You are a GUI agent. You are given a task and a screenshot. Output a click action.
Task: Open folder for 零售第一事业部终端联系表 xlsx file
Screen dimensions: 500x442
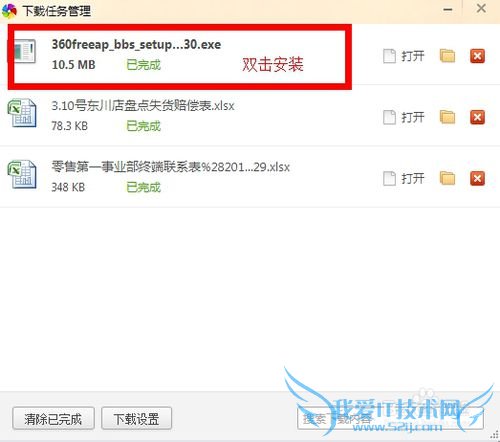447,178
